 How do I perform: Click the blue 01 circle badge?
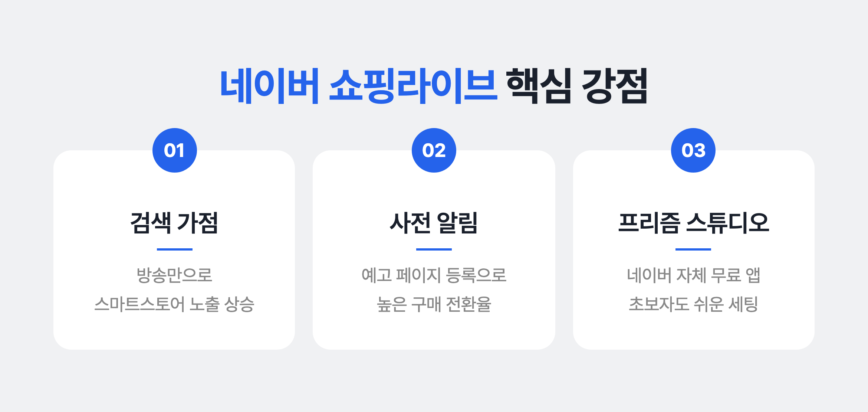tap(174, 150)
